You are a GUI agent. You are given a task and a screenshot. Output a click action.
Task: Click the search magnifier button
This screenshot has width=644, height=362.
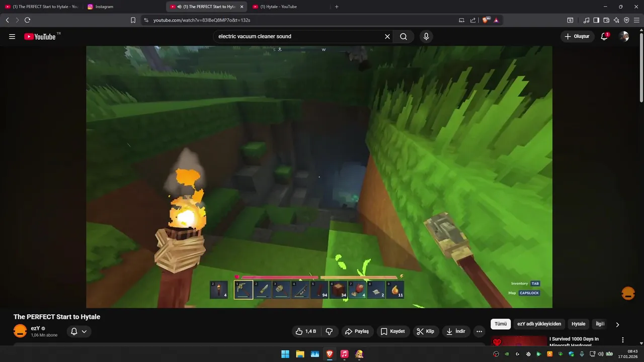(x=404, y=36)
